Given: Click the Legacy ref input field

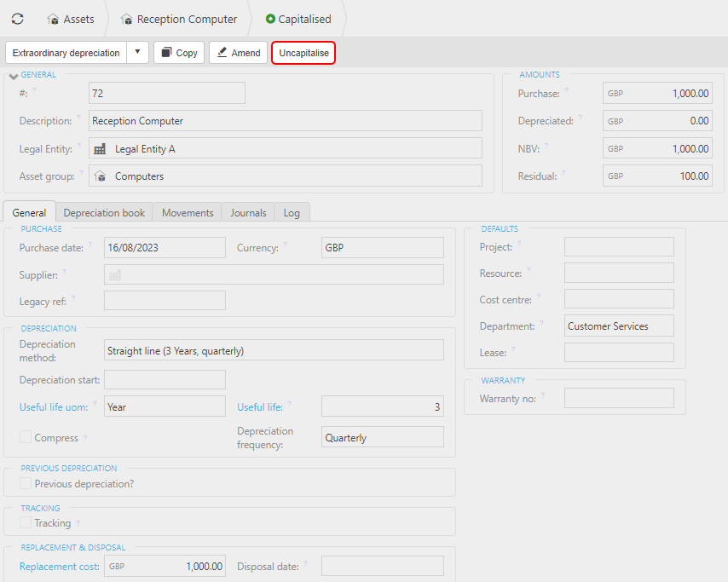Looking at the screenshot, I should click(165, 300).
